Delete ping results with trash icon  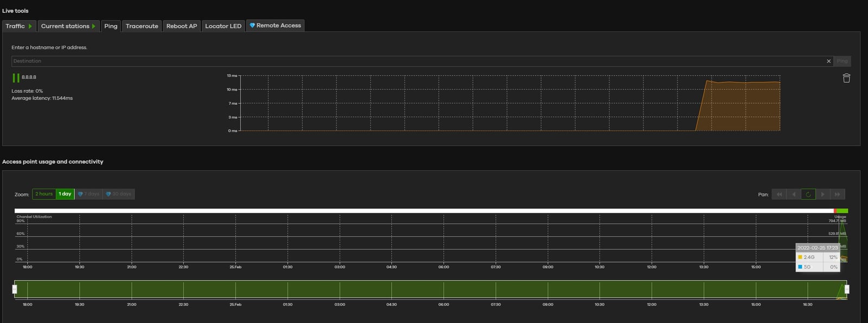pyautogui.click(x=846, y=78)
